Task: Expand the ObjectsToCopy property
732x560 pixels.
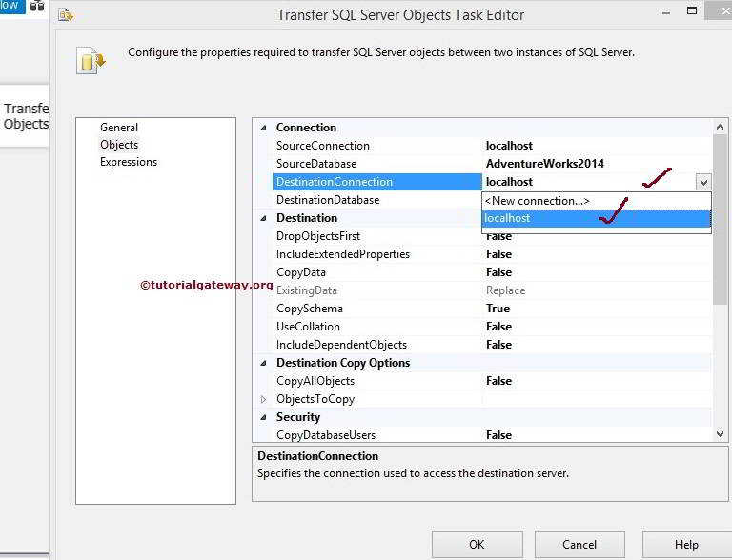Action: pos(263,399)
